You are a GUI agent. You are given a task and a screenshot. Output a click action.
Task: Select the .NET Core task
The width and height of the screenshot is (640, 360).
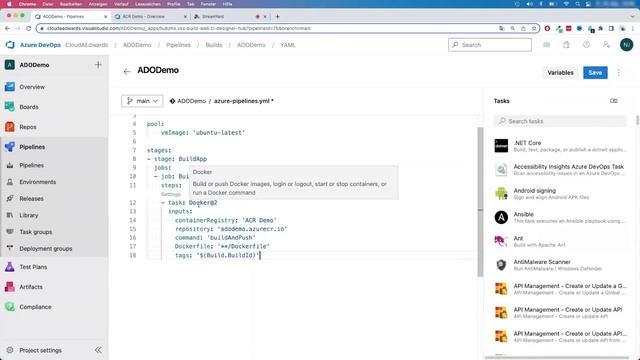click(560, 146)
